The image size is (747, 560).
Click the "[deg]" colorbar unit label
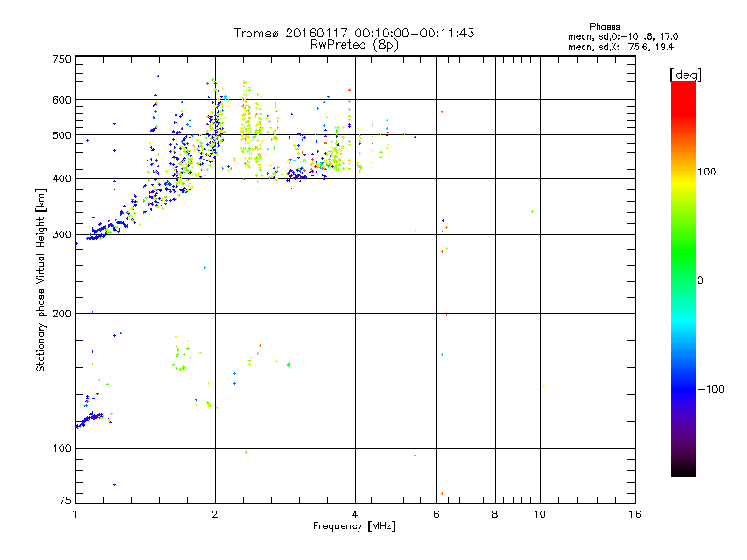[x=685, y=75]
